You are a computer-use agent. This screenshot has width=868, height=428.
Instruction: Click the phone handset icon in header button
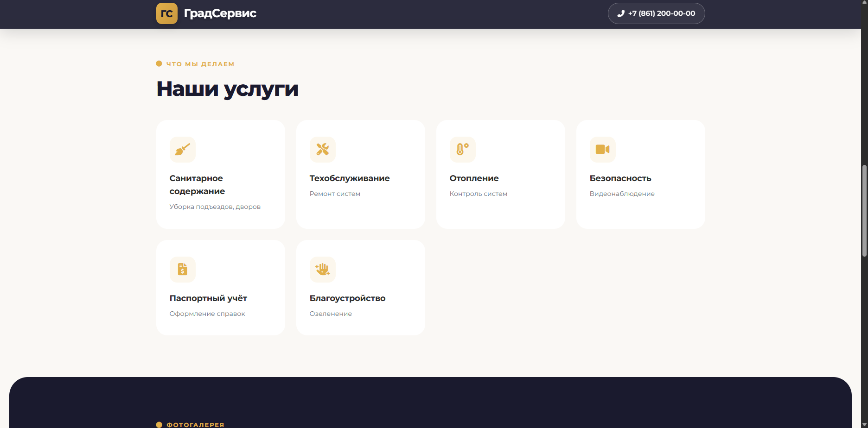621,13
